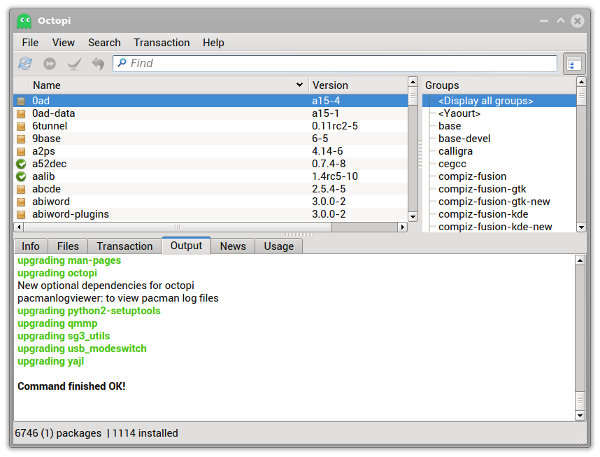600x457 pixels.
Task: Select the base-devel group in tree
Action: [x=465, y=139]
